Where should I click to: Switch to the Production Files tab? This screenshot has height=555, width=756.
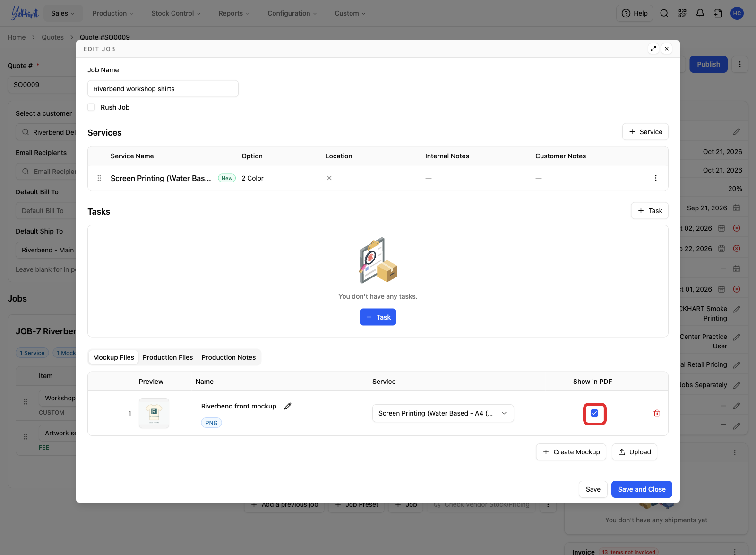coord(168,357)
